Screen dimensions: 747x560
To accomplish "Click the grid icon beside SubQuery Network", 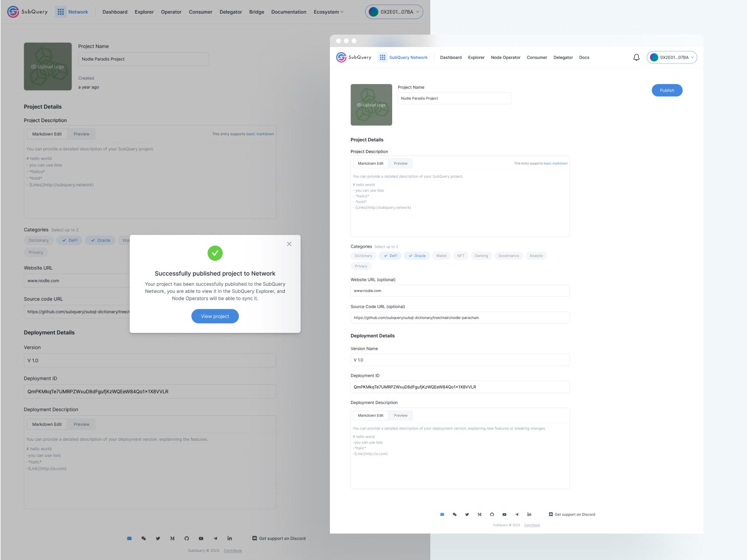I will pyautogui.click(x=382, y=58).
